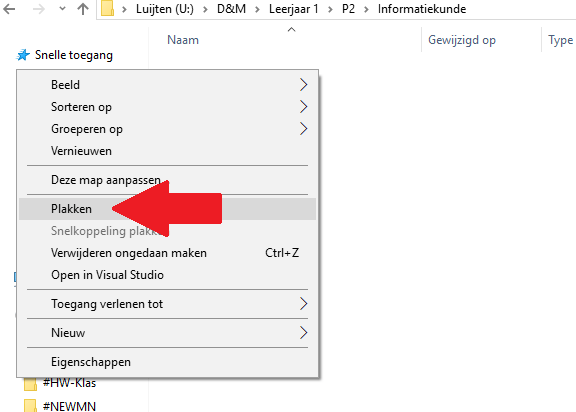
Task: Click the arrow next to Groeperen op
Action: pos(303,129)
